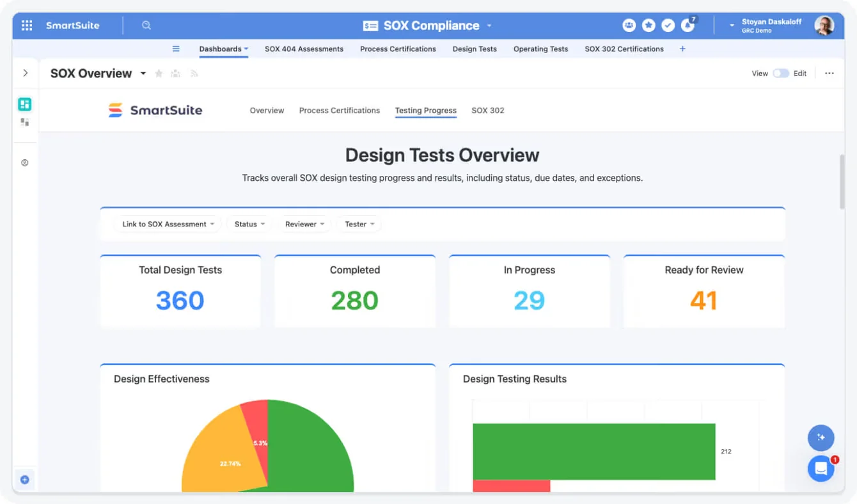Open the AI sparkle assistant button
857x504 pixels.
821,437
